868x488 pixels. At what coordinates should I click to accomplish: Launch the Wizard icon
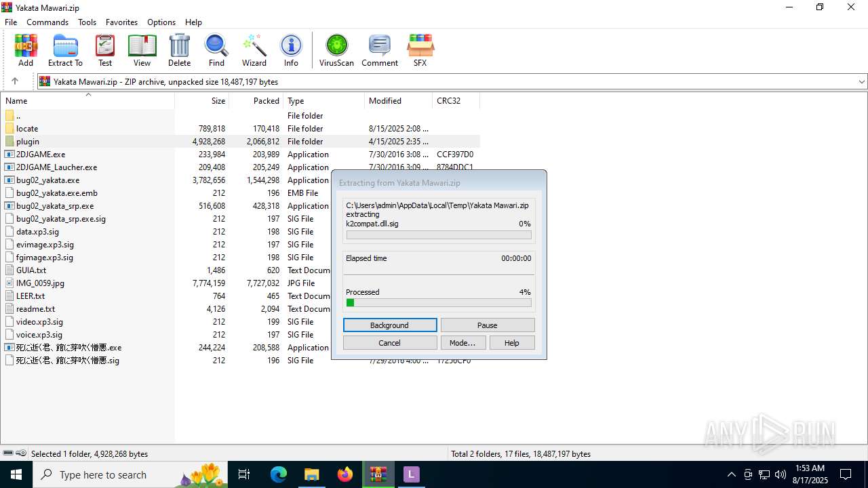(x=254, y=51)
